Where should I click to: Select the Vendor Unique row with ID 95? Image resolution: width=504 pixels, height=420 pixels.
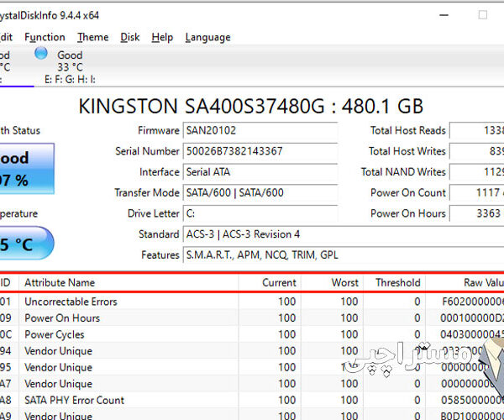252,367
